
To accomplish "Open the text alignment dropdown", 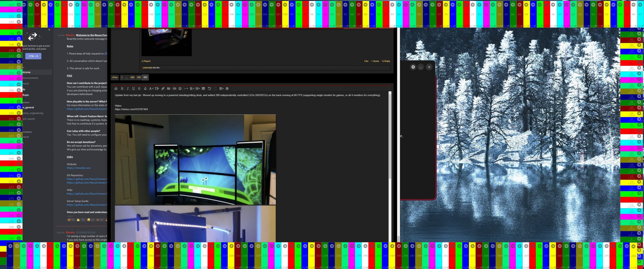I will (192, 89).
